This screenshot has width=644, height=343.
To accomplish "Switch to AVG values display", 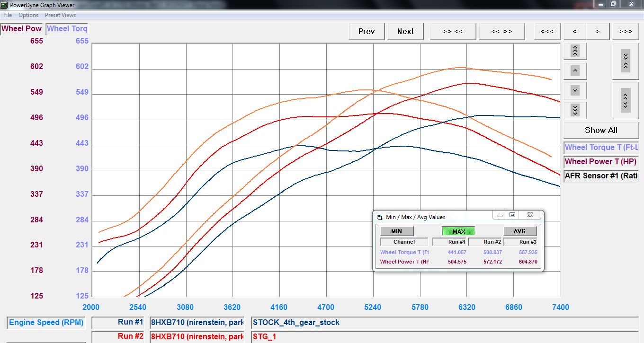I will click(519, 231).
